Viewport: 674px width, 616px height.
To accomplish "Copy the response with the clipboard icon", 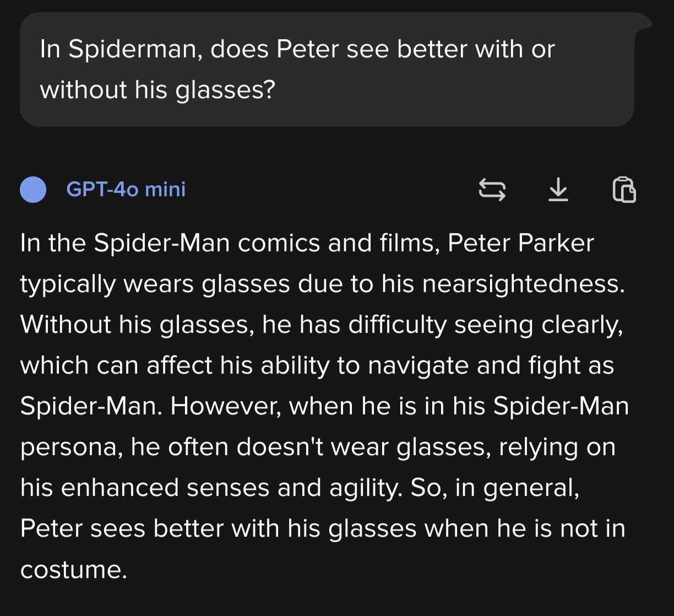I will [x=624, y=190].
